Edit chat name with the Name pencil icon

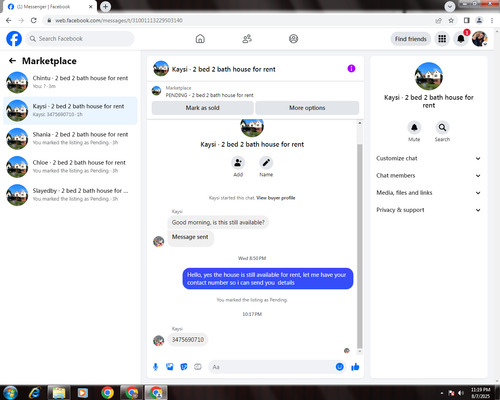[266, 163]
